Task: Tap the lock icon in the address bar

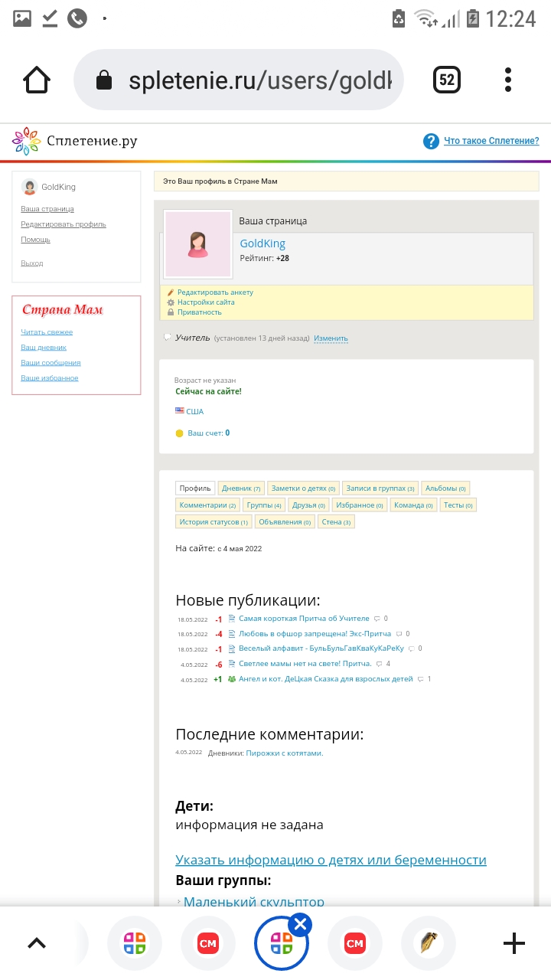Action: [x=104, y=80]
